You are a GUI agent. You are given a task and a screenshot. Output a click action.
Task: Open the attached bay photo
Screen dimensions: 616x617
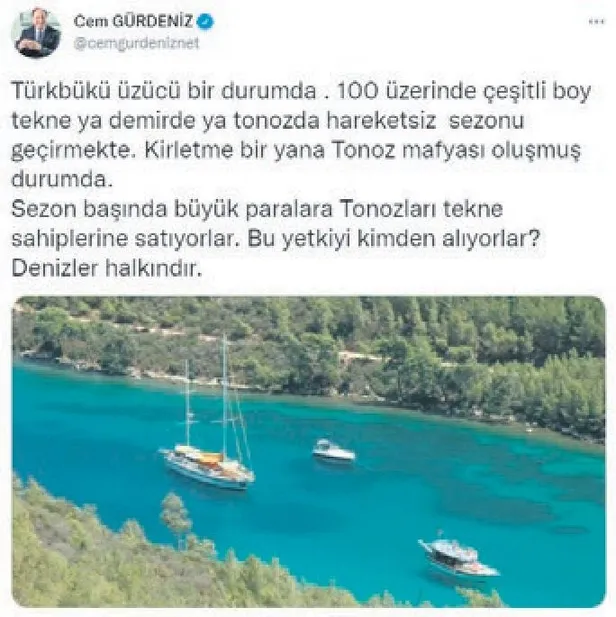pyautogui.click(x=309, y=452)
